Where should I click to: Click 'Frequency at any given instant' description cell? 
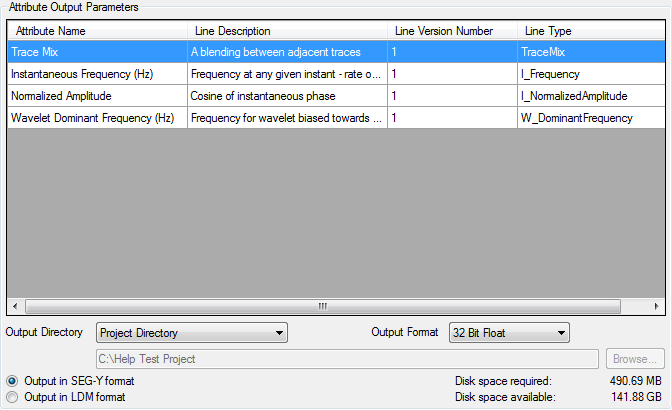click(287, 74)
